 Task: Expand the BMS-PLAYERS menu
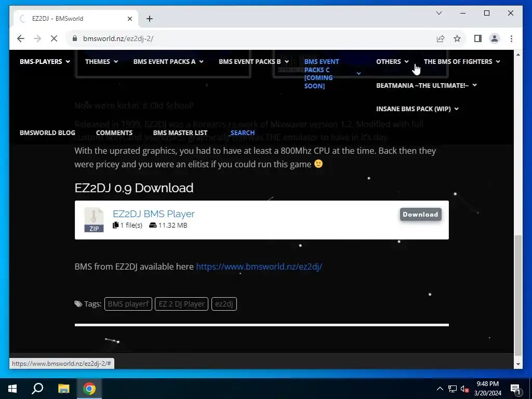pyautogui.click(x=45, y=62)
